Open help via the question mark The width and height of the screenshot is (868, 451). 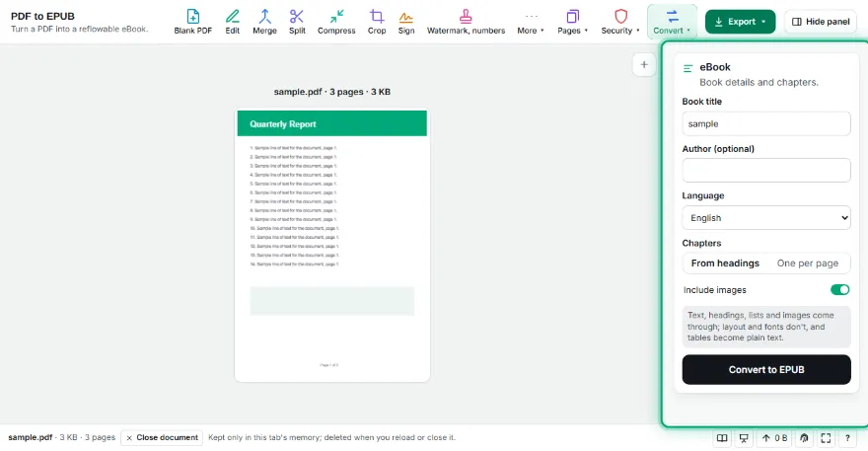[847, 438]
